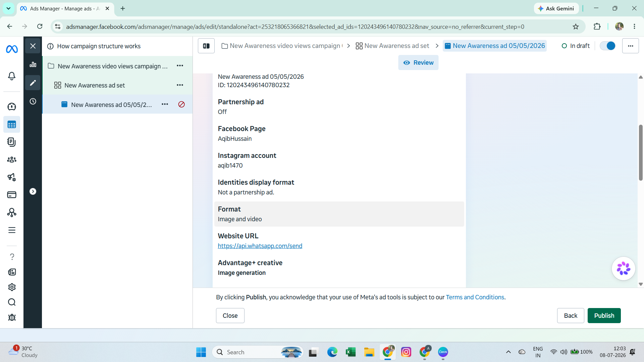Screen dimensions: 644x362
Task: Expand the dark side panel arrow
Action: [33, 191]
